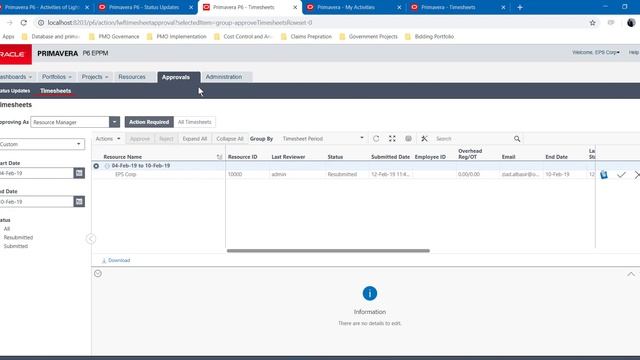This screenshot has height=360, width=640.
Task: Close the Primavera P6 - Timesheets tab
Action: pos(295,7)
